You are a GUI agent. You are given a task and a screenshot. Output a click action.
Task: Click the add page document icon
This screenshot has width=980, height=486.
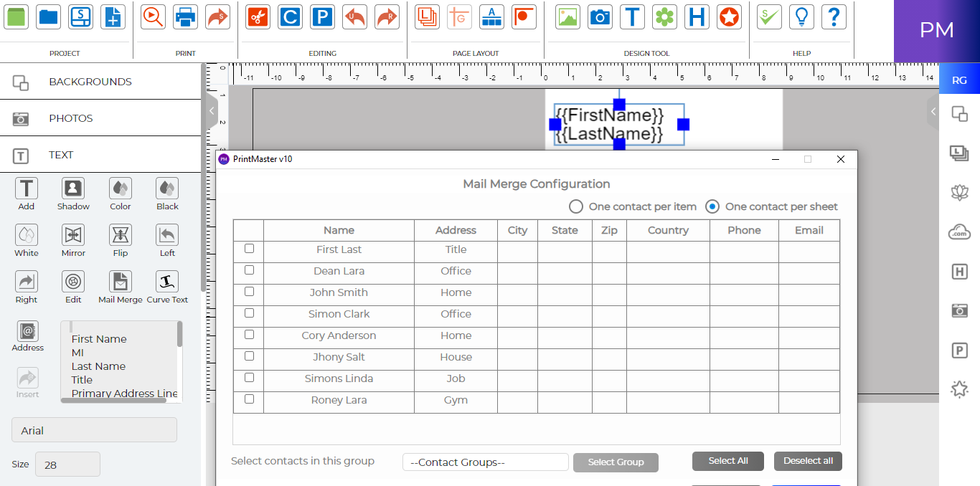pos(113,16)
